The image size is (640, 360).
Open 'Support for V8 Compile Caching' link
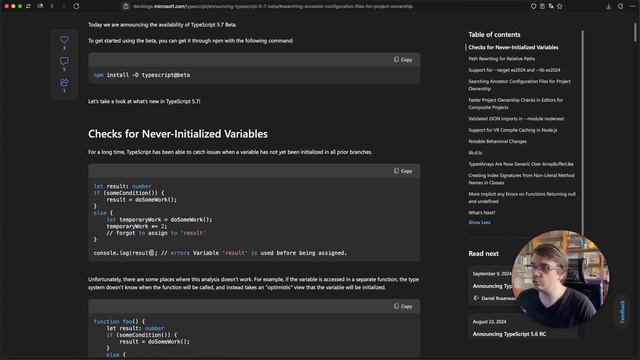[x=513, y=130]
